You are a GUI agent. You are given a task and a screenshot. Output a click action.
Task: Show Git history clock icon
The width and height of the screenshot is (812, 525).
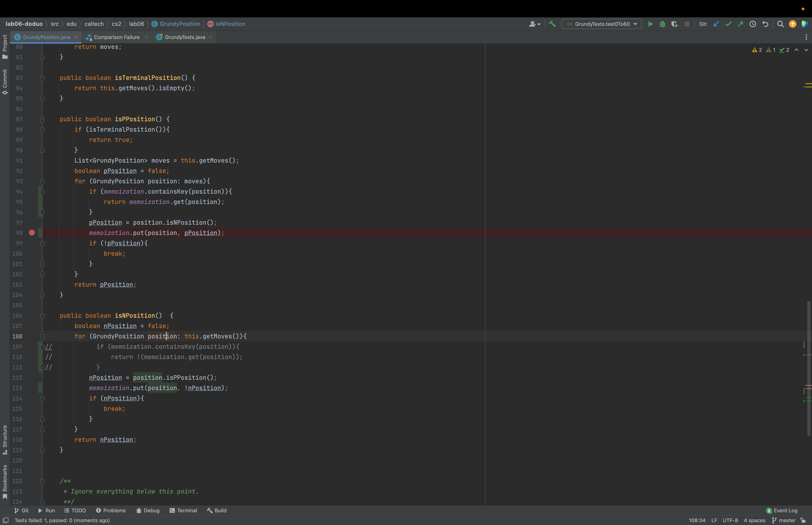[753, 24]
